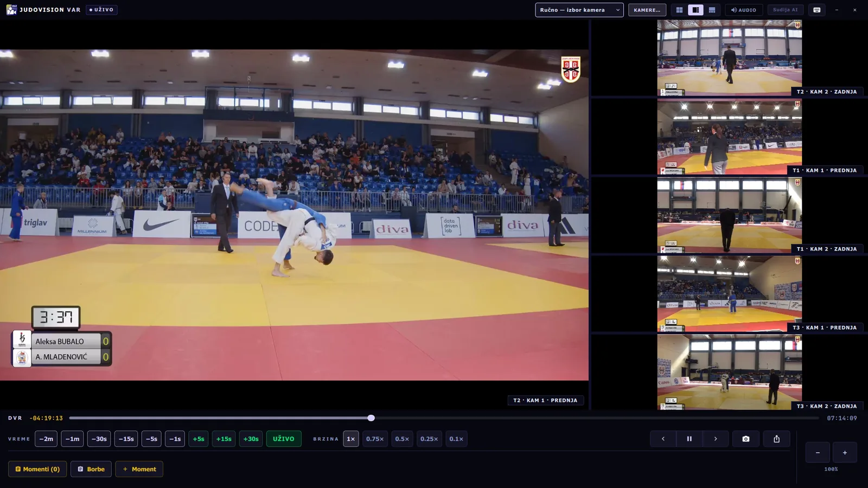Step one frame forward

[716, 439]
